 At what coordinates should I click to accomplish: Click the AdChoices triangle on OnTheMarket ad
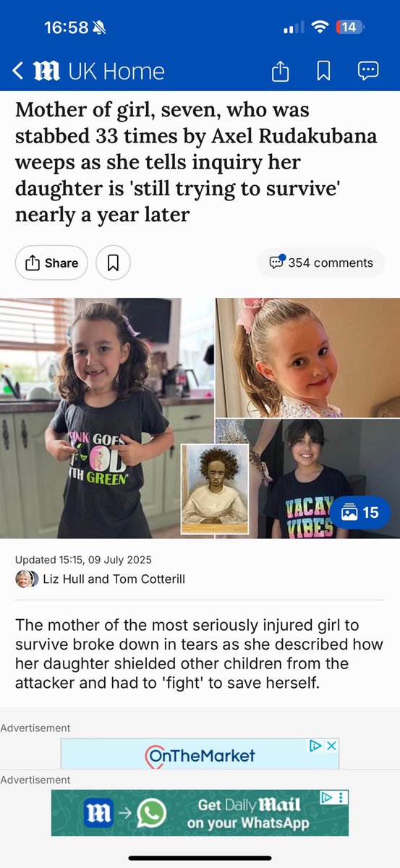tap(315, 745)
